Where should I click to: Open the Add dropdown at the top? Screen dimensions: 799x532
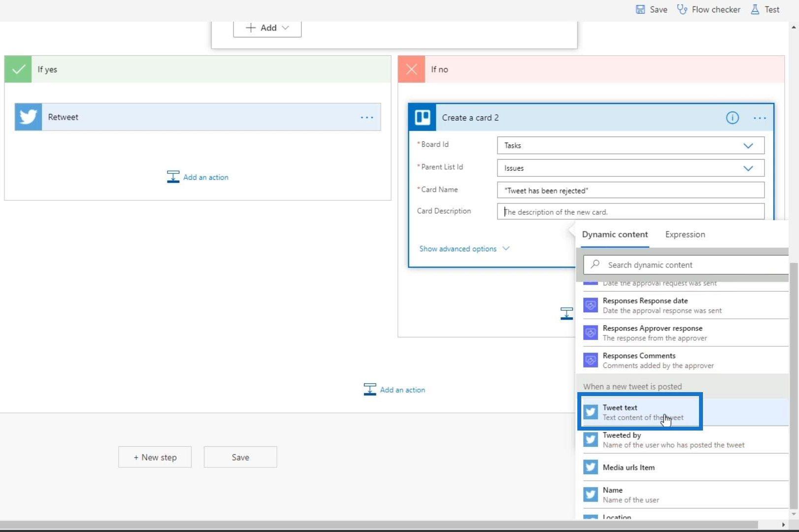click(267, 28)
